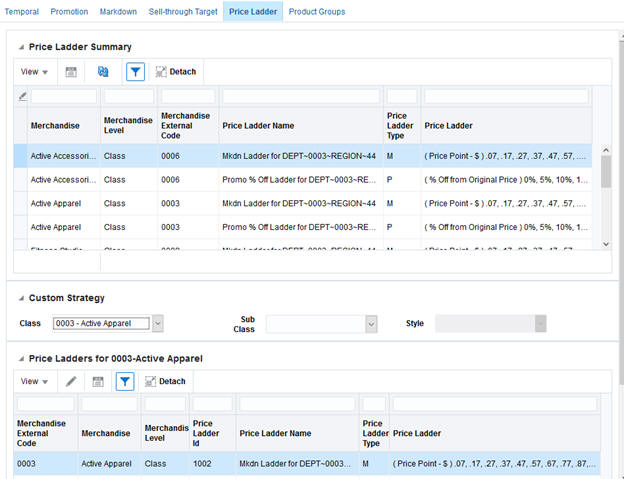Click the Price Ladder Id filter field in lower table

coord(213,404)
